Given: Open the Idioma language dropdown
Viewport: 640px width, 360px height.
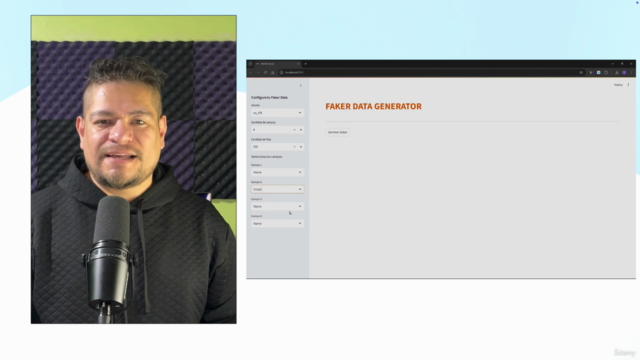Looking at the screenshot, I should click(277, 113).
